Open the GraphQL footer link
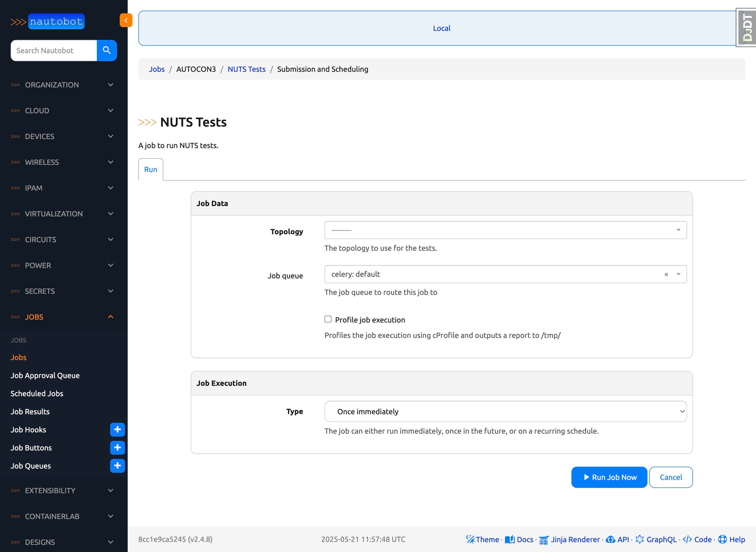The image size is (756, 552). [661, 540]
